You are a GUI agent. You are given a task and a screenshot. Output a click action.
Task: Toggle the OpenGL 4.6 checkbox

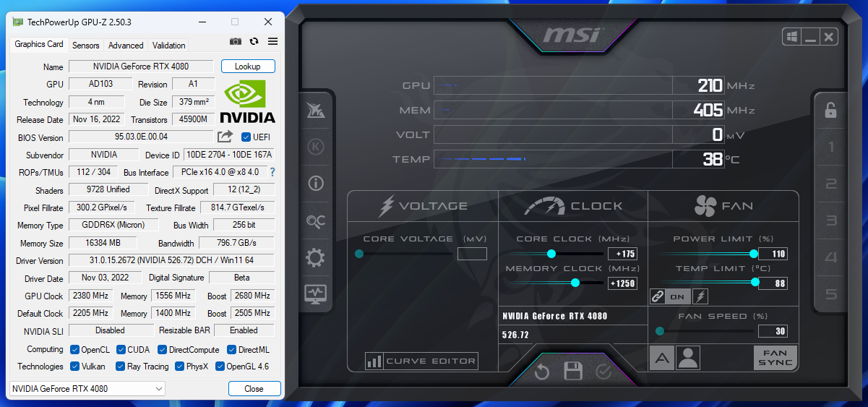tap(219, 367)
